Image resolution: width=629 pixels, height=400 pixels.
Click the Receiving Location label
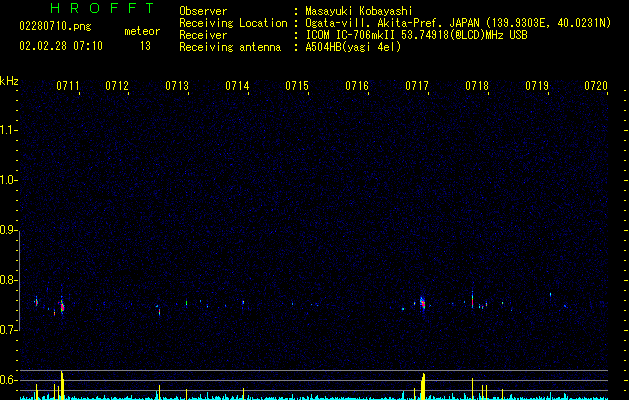coord(233,23)
